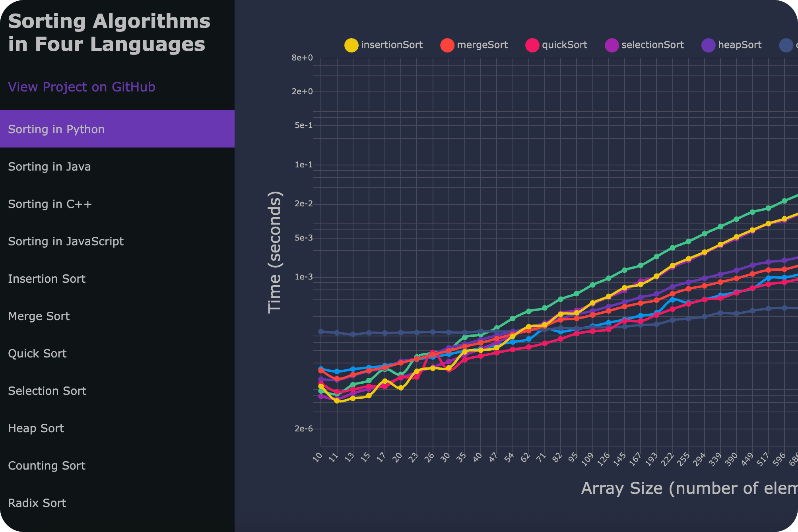Click the yellow data point at array size 82
798x532 pixels.
561,314
